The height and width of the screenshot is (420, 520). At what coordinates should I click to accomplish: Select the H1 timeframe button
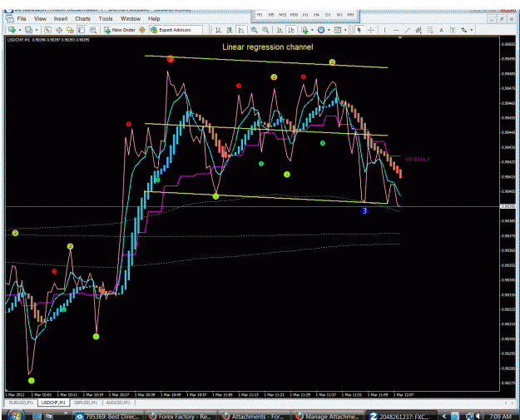(x=305, y=15)
